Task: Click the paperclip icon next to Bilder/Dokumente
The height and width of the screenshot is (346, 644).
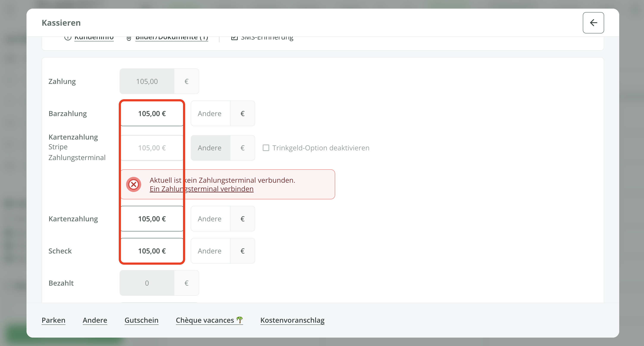Action: 129,38
